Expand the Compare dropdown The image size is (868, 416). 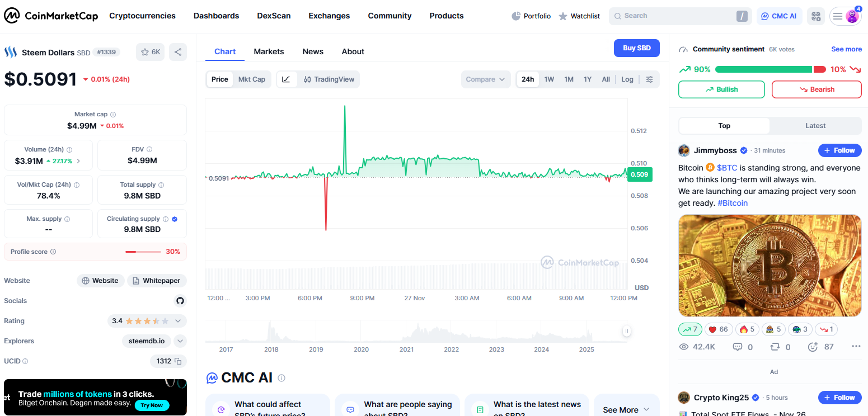click(x=486, y=79)
